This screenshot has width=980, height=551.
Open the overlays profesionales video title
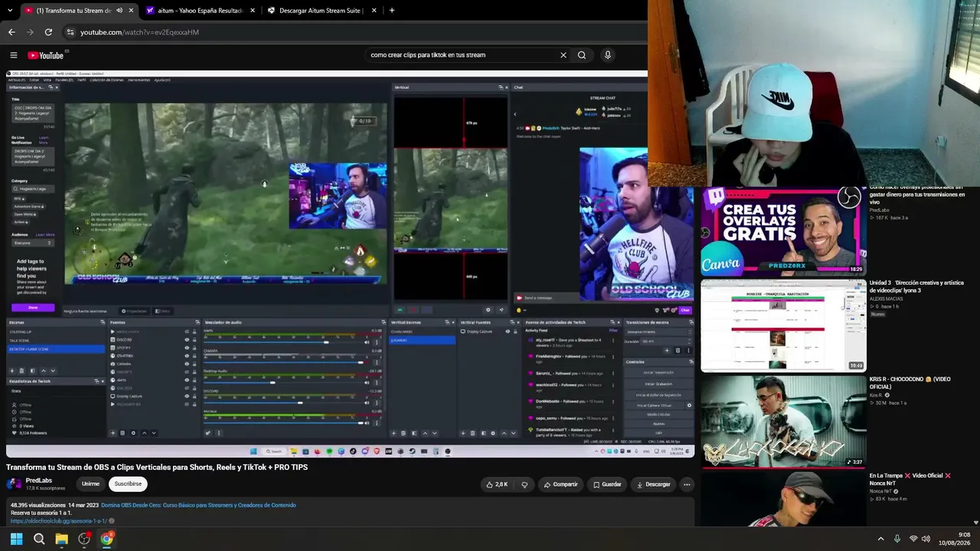pyautogui.click(x=917, y=194)
